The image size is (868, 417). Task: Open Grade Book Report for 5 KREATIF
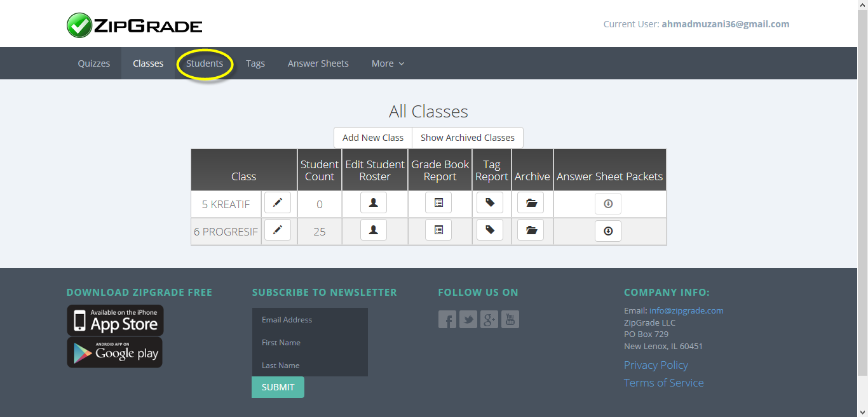[x=438, y=203]
